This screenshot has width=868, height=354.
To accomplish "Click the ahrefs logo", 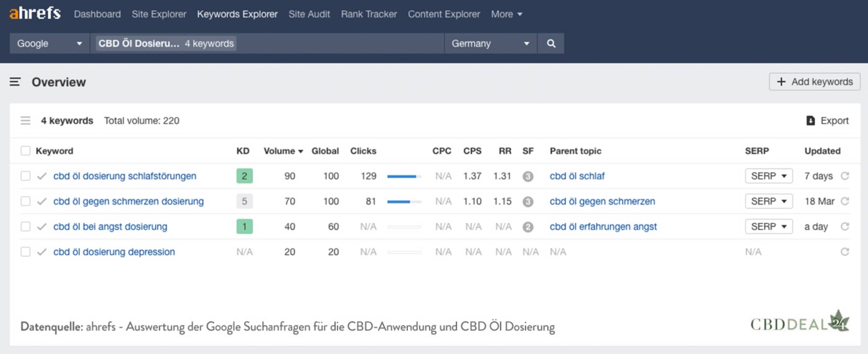I will coord(35,13).
